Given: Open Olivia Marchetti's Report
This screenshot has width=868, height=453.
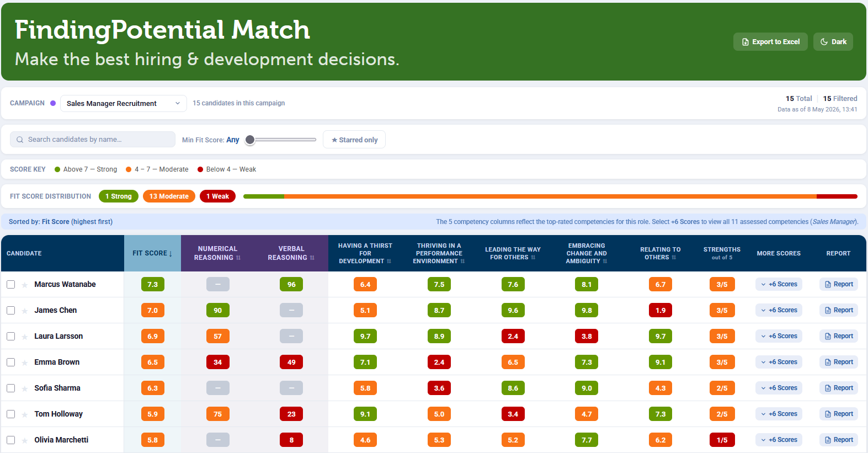Looking at the screenshot, I should click(839, 440).
